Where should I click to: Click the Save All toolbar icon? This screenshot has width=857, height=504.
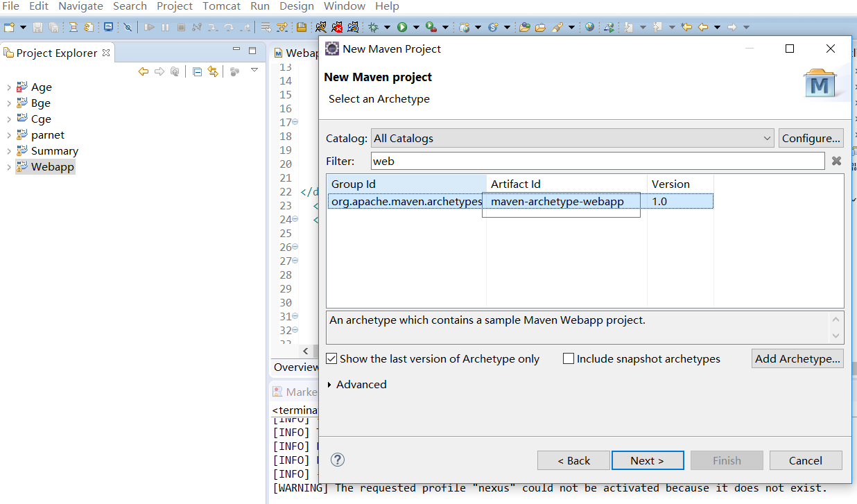pos(53,27)
